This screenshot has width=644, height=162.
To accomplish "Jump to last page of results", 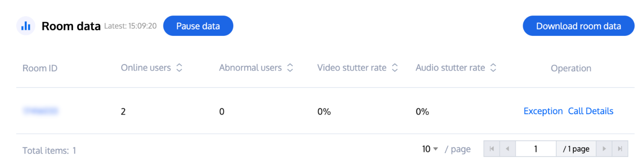I will click(x=620, y=149).
